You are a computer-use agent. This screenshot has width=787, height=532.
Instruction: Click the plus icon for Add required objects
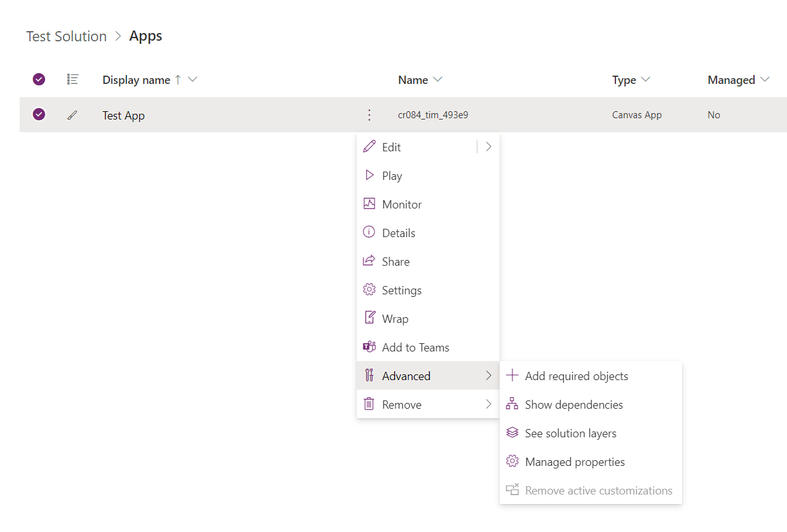[512, 376]
